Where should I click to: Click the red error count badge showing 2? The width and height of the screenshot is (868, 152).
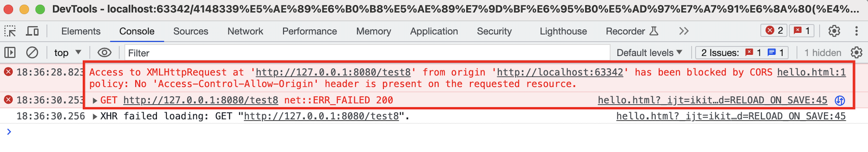point(774,31)
